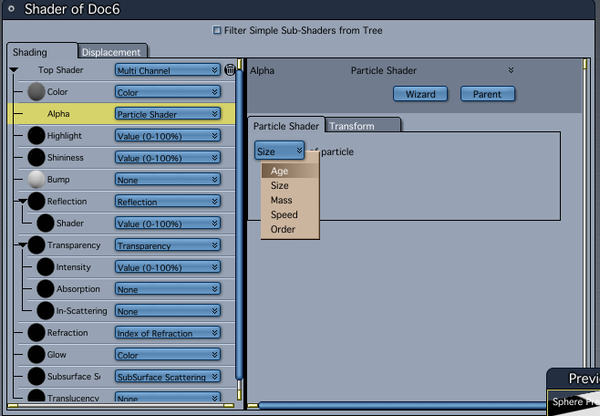Enable Filter Simple Sub-Shaders from Tree
The height and width of the screenshot is (416, 600).
click(217, 30)
